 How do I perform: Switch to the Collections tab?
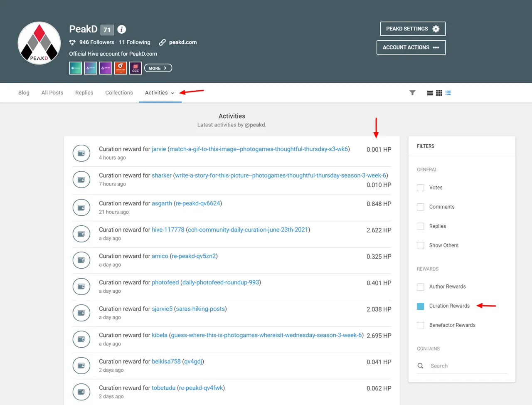click(x=119, y=93)
